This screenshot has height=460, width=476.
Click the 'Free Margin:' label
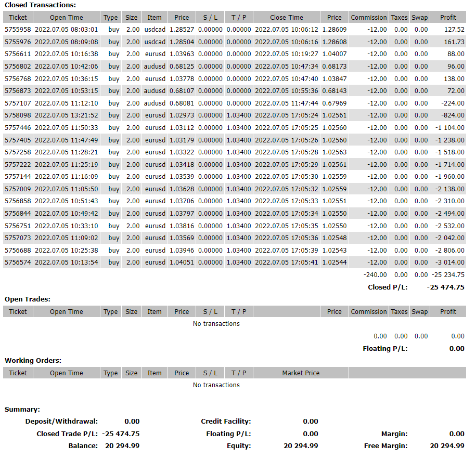point(386,446)
